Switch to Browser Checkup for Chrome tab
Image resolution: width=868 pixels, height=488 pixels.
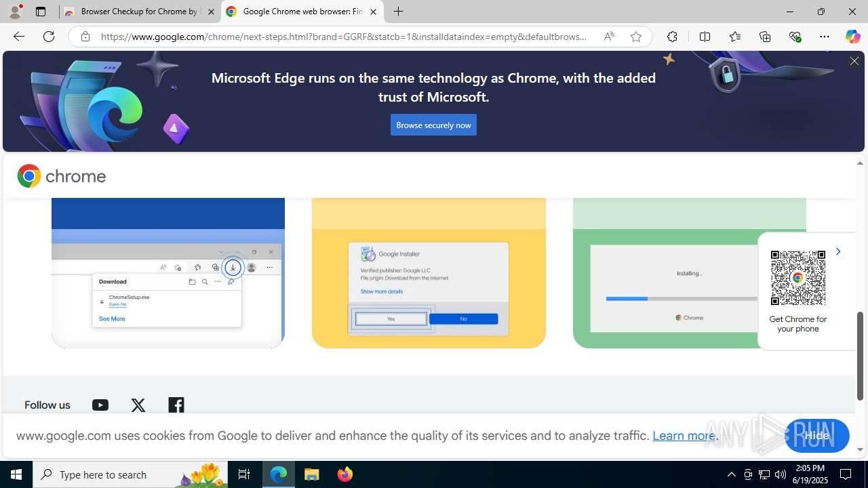coord(140,12)
